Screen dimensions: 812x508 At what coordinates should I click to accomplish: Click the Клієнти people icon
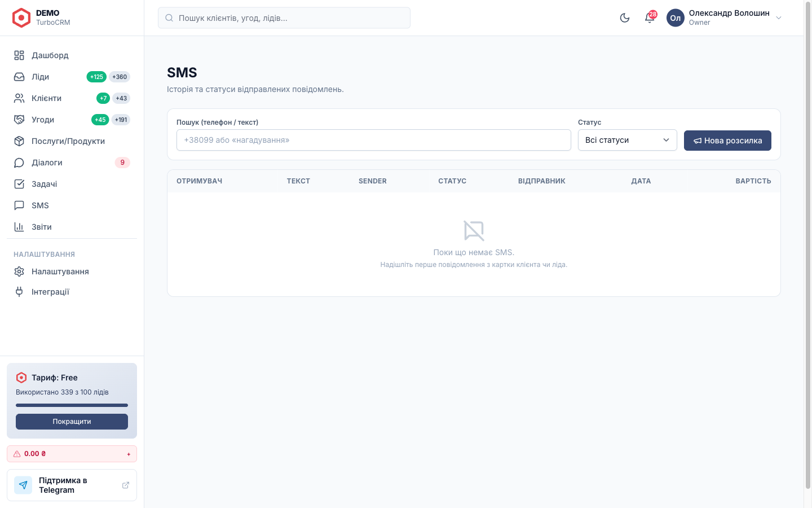[19, 98]
